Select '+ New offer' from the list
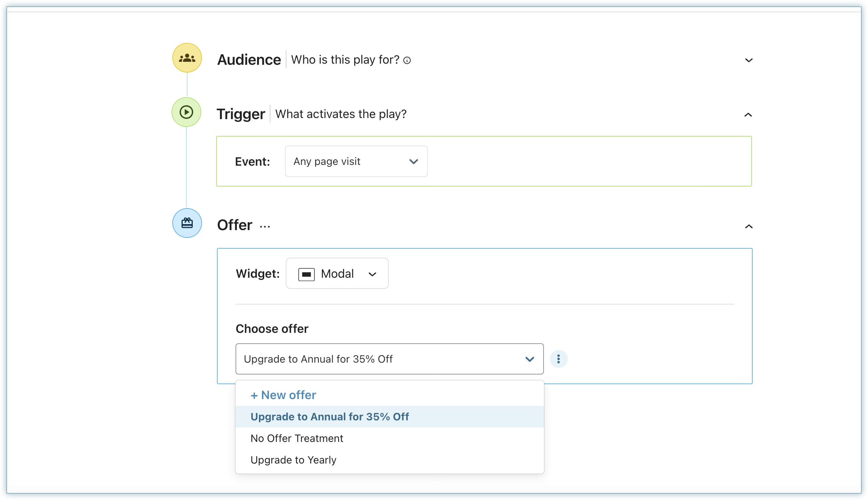The image size is (868, 500). (283, 395)
